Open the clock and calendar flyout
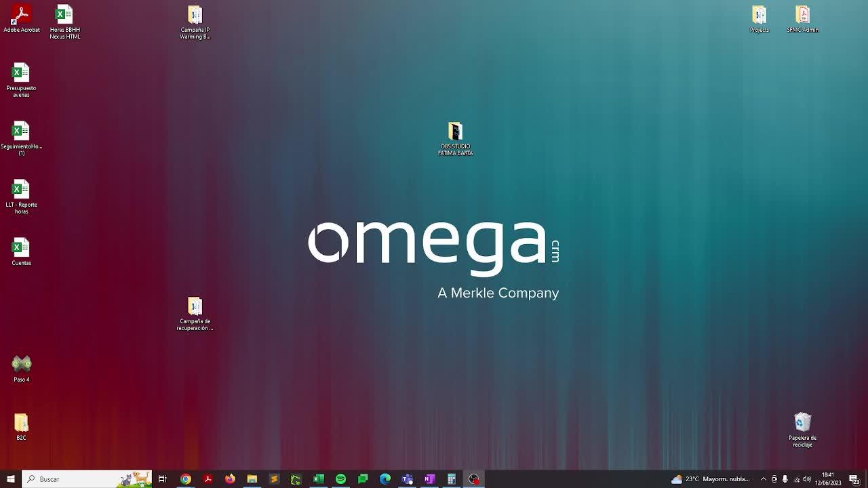 coord(829,479)
